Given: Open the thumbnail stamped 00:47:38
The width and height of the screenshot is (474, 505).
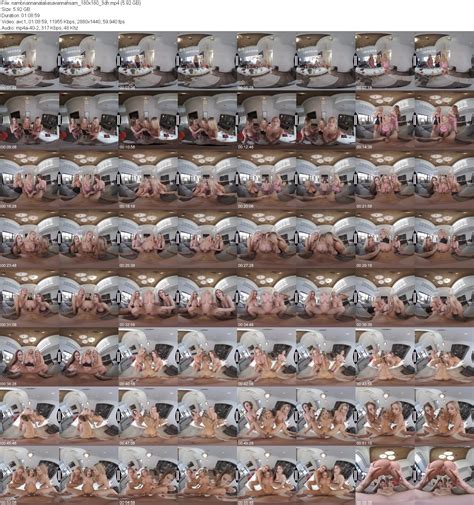Looking at the screenshot, I should 178,417.
